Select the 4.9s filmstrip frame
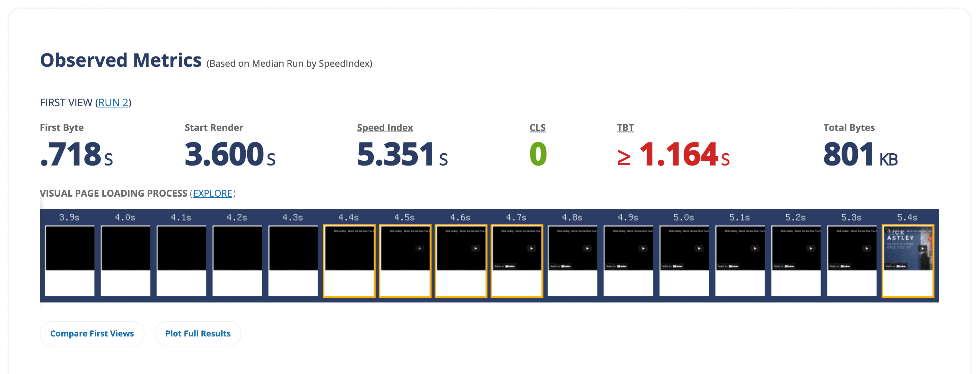980x374 pixels. 628,261
